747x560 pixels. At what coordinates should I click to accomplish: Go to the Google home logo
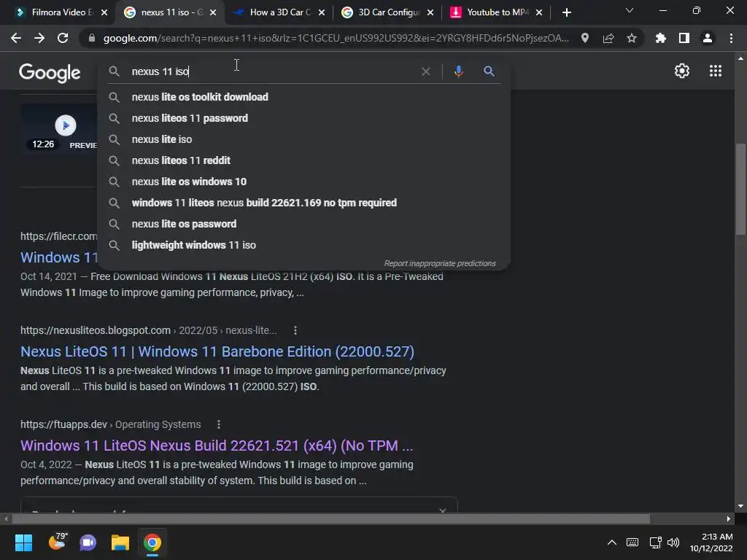click(x=50, y=72)
